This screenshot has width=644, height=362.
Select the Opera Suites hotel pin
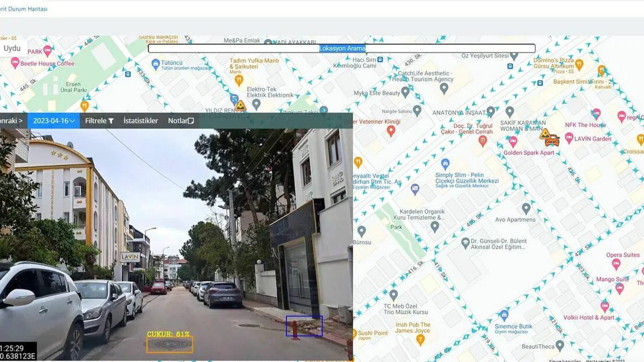[x=614, y=265]
